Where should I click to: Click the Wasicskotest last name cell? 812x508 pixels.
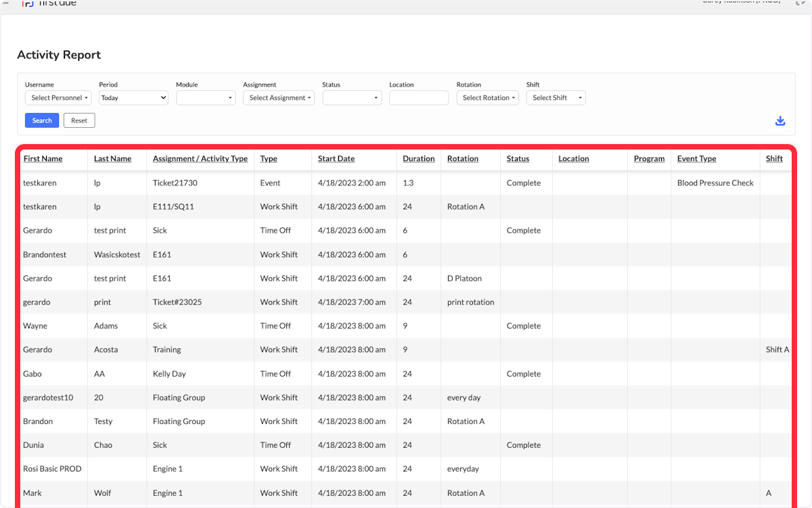pos(117,255)
